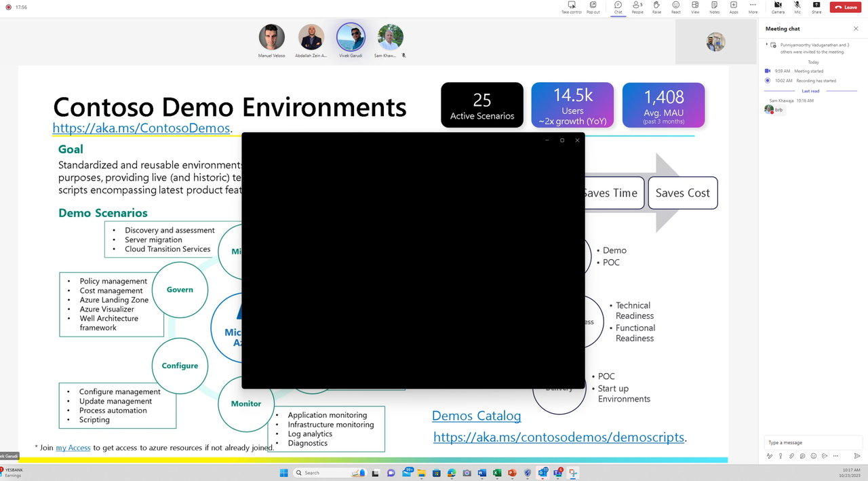Pop out the shared content window
This screenshot has height=481, width=868.
[x=593, y=7]
